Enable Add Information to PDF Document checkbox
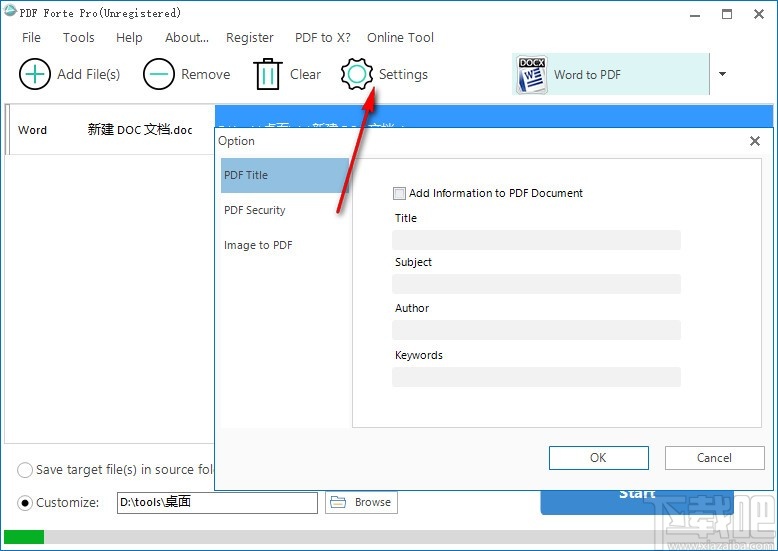This screenshot has height=551, width=778. (x=399, y=193)
